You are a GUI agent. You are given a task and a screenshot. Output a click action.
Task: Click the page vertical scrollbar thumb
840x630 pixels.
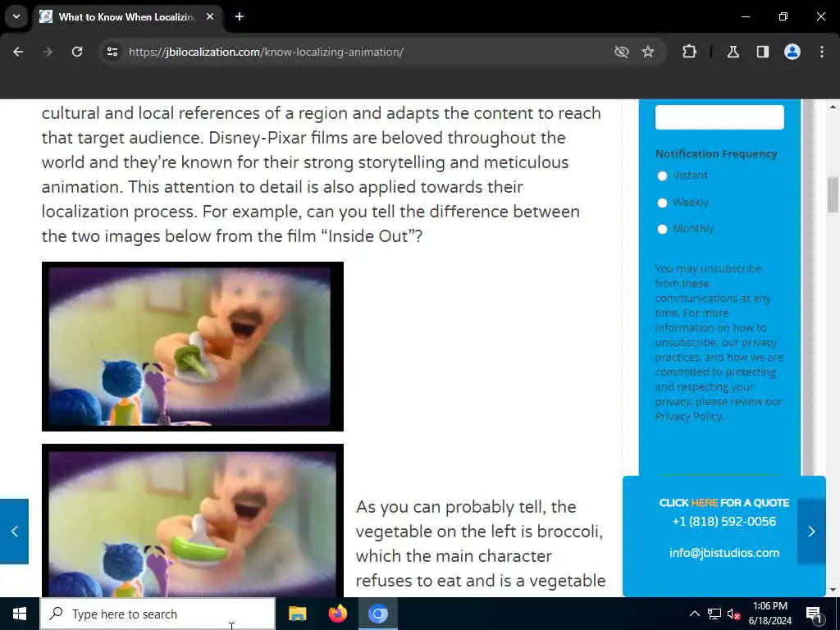833,195
